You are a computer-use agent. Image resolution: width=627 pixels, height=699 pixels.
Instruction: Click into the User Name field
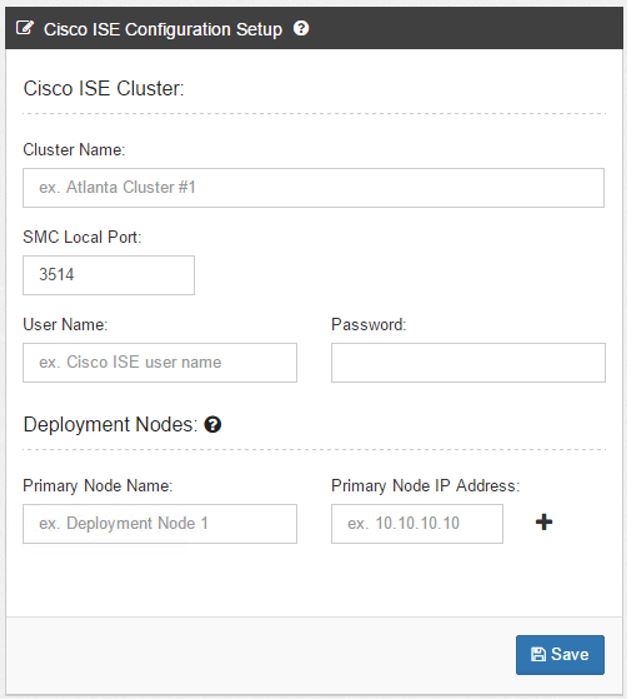[x=160, y=362]
